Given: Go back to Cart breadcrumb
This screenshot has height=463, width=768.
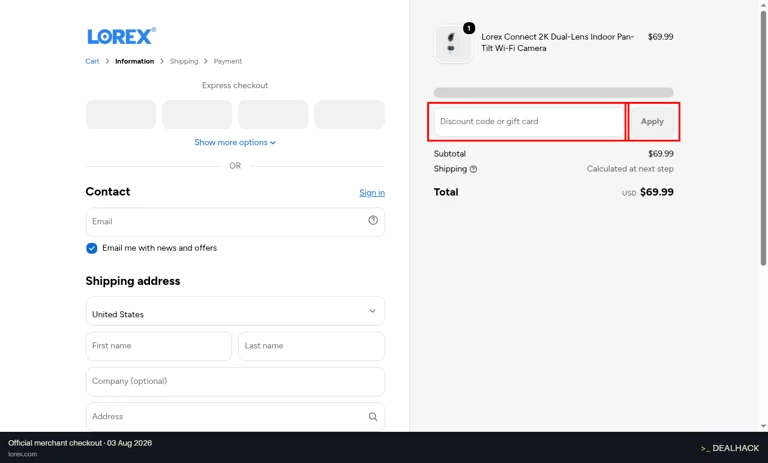Looking at the screenshot, I should click(92, 61).
